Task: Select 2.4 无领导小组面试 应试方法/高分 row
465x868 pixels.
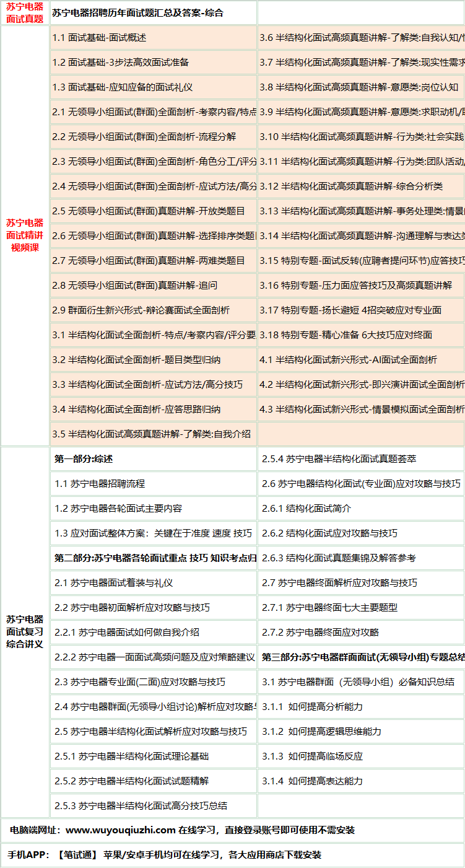Action: 154,186
